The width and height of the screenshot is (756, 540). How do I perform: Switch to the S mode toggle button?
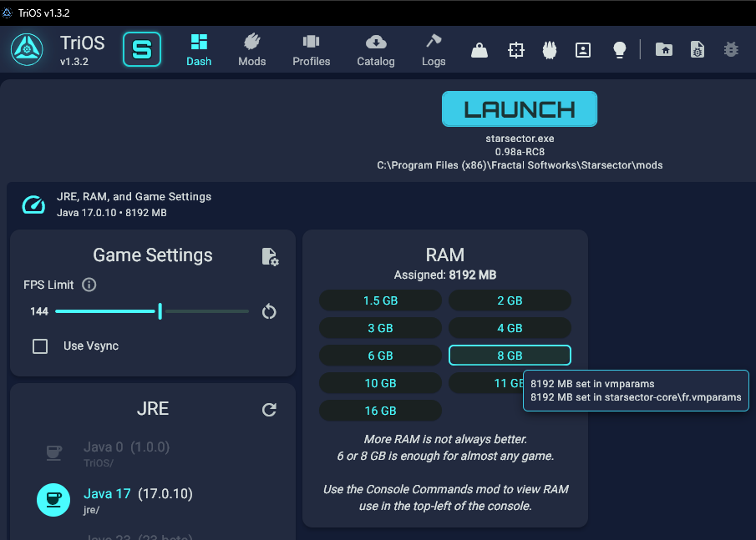click(142, 50)
